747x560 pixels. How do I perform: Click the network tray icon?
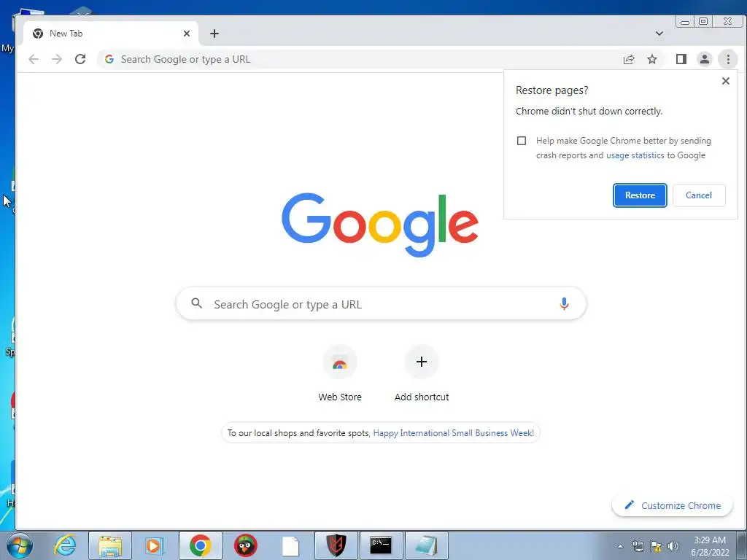tap(638, 546)
